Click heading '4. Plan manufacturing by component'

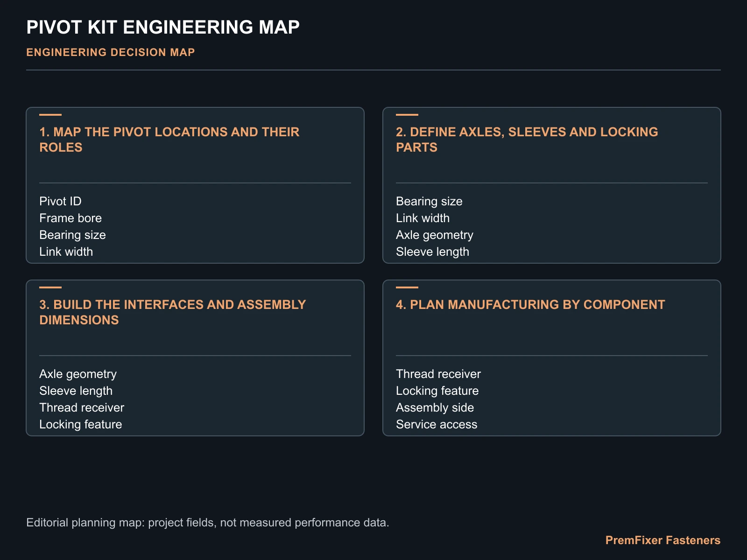[530, 305]
